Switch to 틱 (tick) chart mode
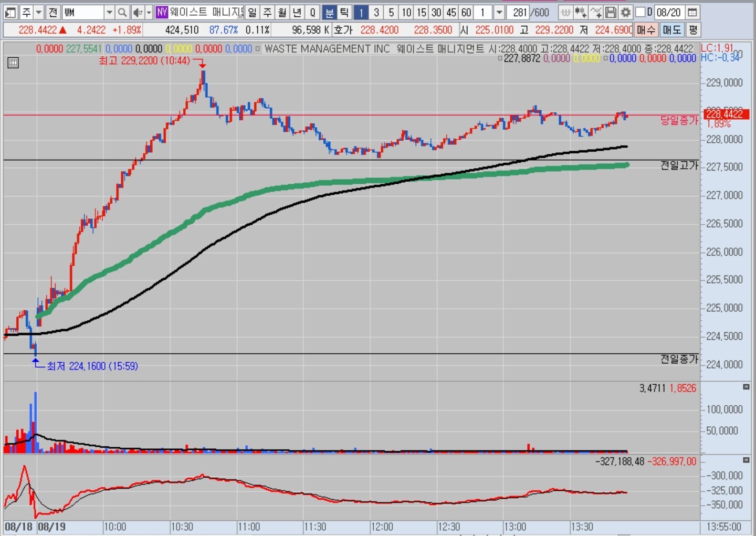The height and width of the screenshot is (536, 756). (x=344, y=12)
